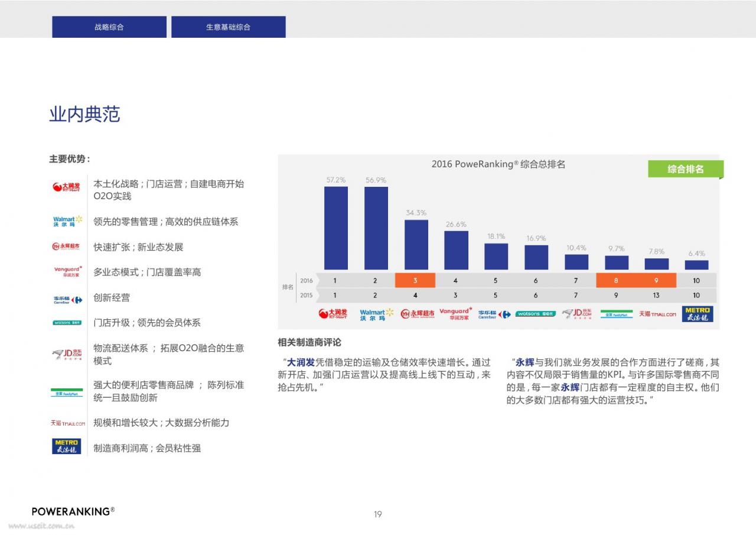Screen dimensions: 756x535
Task: Click the 18.1% bar in the chart
Action: pyautogui.click(x=496, y=257)
